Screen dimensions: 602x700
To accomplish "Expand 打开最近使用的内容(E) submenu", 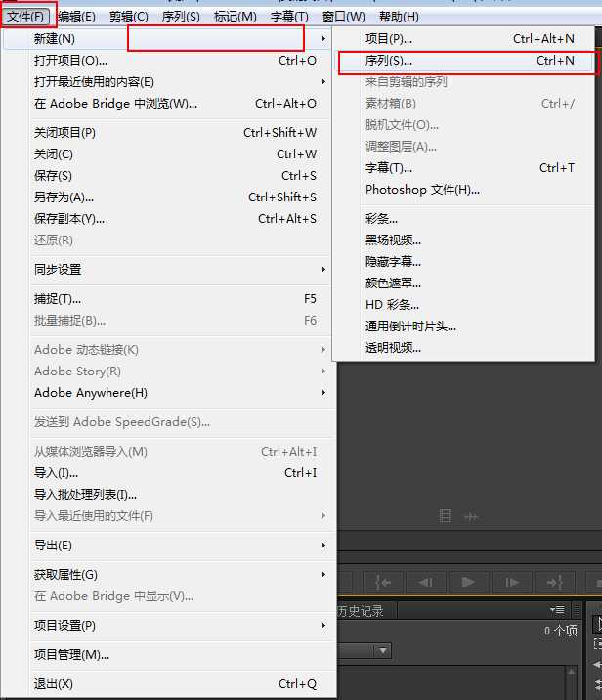I will [x=167, y=82].
